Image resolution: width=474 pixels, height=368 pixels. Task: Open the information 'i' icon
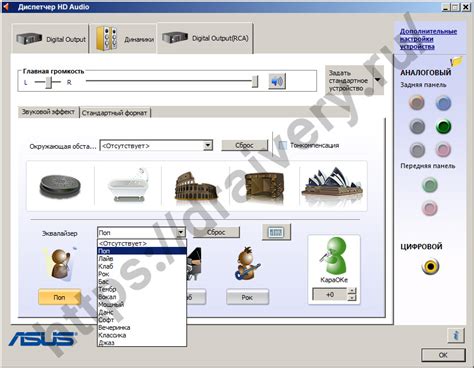(456, 335)
